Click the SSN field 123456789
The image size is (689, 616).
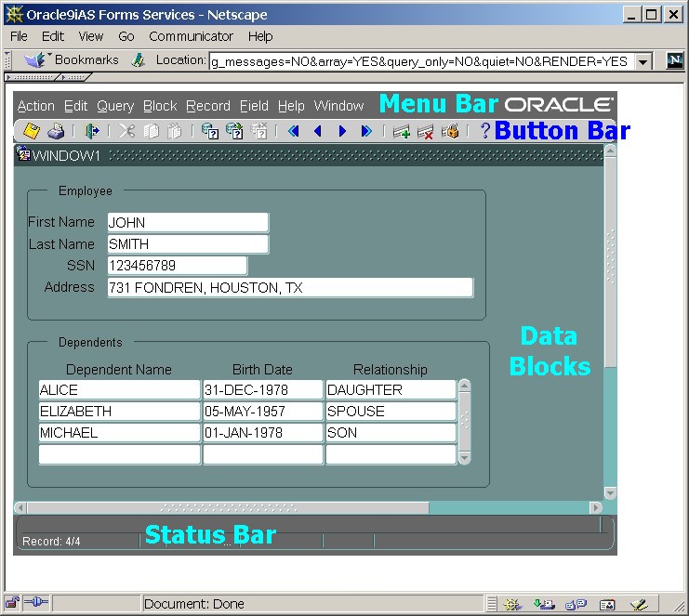click(x=177, y=265)
